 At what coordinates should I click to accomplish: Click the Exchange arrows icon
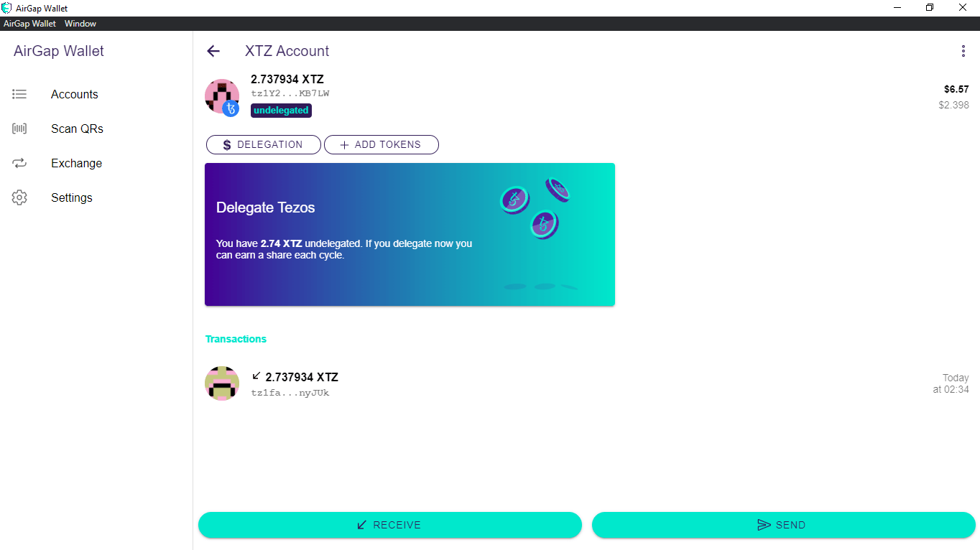[x=19, y=163]
